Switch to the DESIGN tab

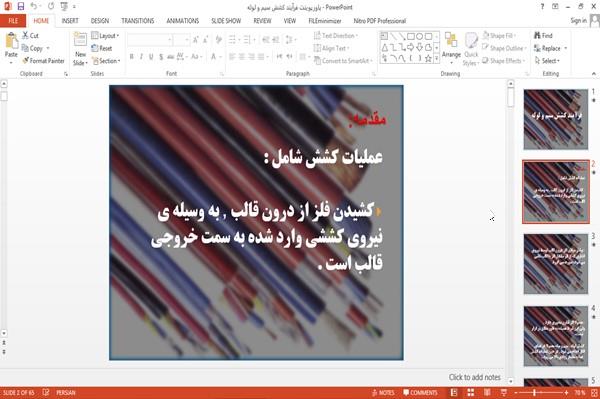[x=100, y=21]
